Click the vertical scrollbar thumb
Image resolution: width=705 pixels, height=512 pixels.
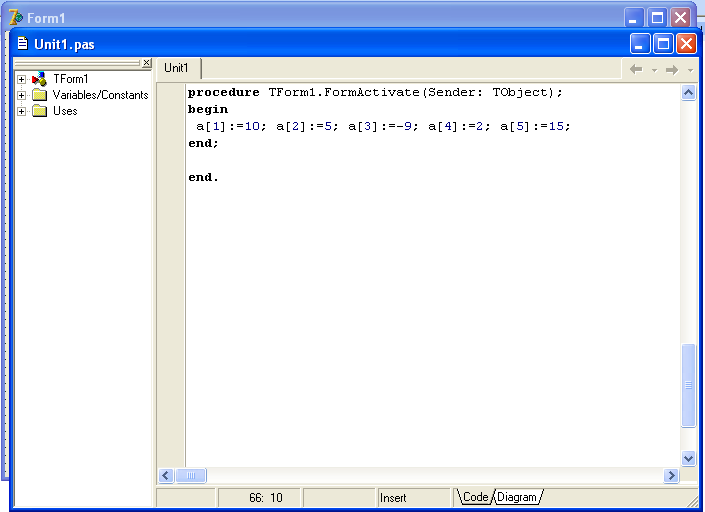(x=688, y=385)
